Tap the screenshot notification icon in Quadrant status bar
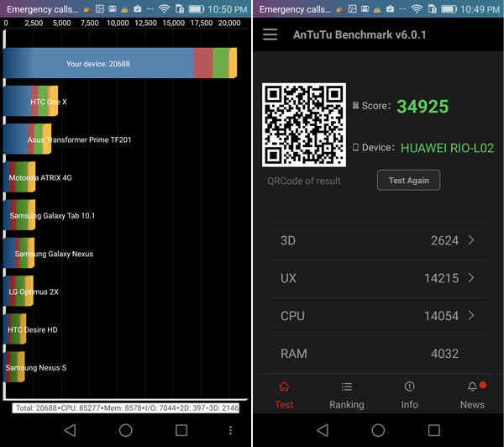Viewport: 504px width, 447px height. coord(100,9)
